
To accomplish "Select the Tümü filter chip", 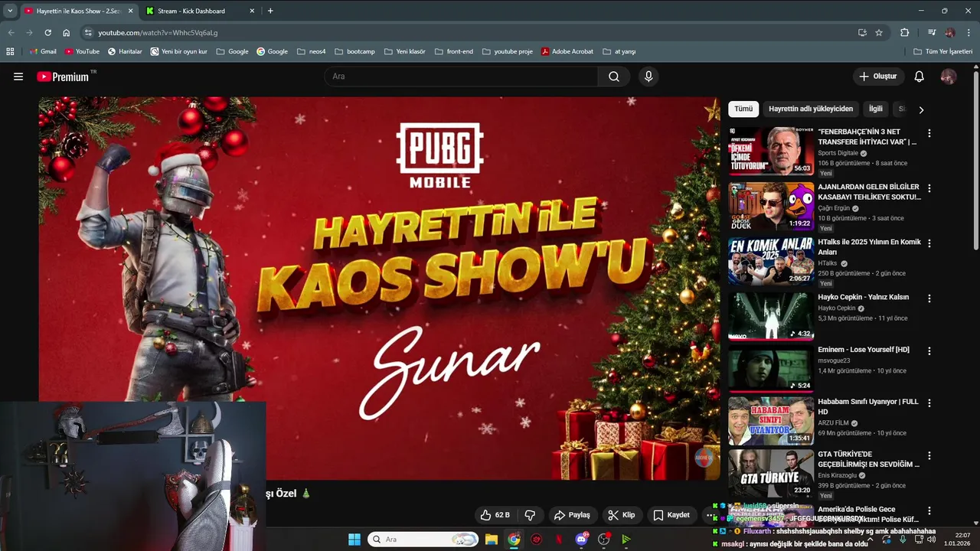I will point(743,109).
